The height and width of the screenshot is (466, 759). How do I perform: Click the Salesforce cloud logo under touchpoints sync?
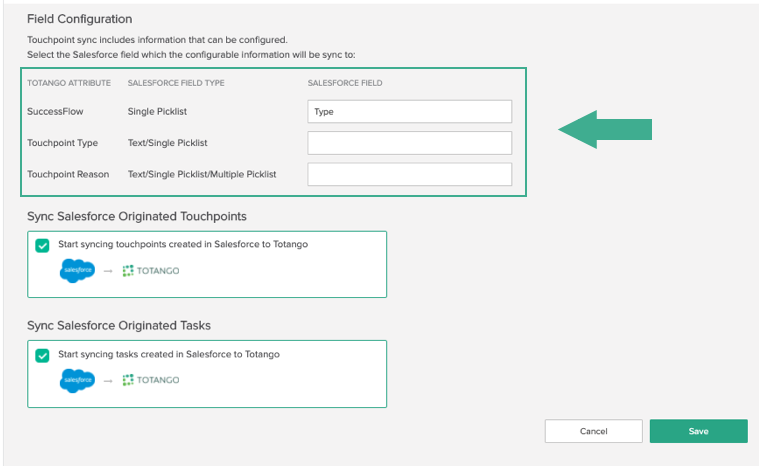click(77, 271)
